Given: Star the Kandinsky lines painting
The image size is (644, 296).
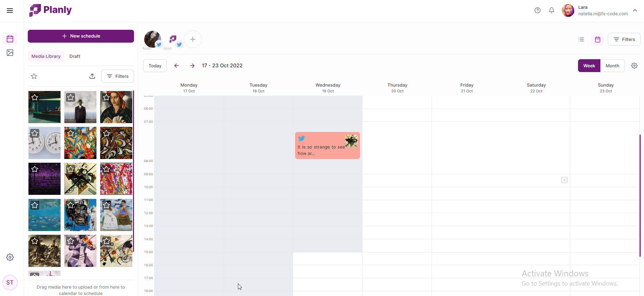Looking at the screenshot, I should tap(106, 241).
